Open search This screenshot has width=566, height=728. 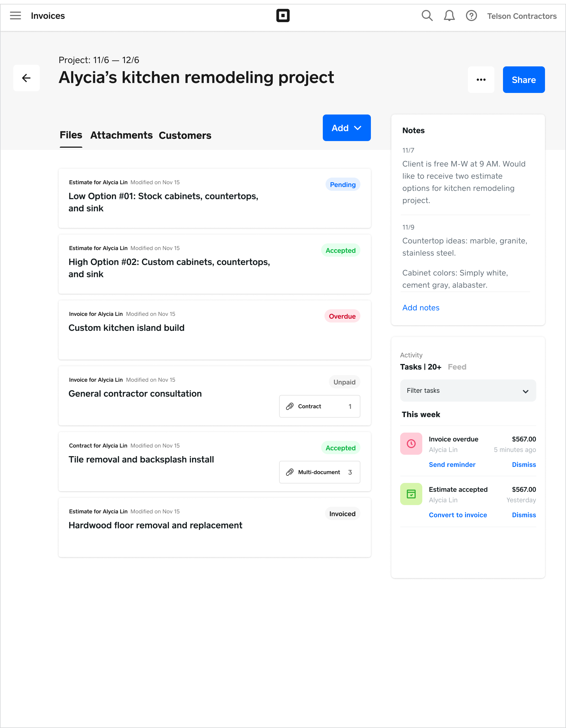427,15
